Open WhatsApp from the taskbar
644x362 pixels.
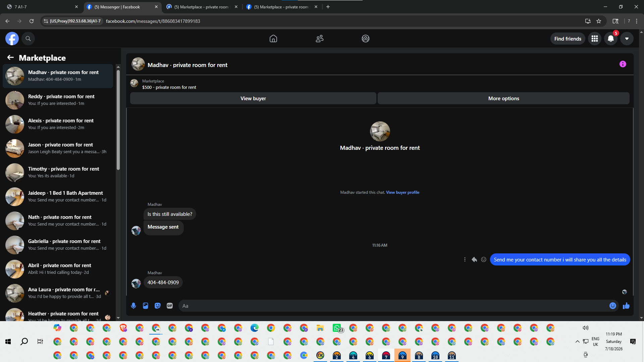[337, 328]
